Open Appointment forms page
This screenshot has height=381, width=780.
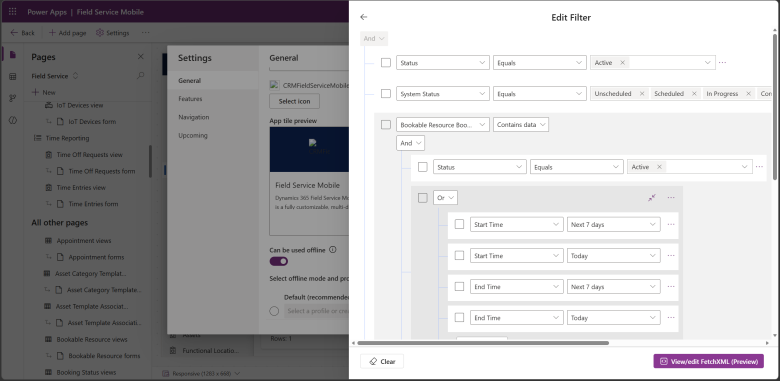coord(97,257)
